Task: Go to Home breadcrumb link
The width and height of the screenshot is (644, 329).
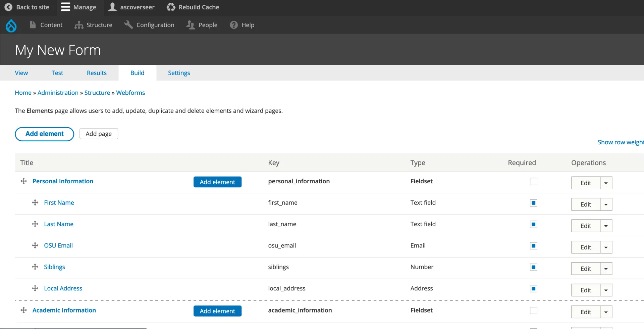Action: [x=23, y=93]
